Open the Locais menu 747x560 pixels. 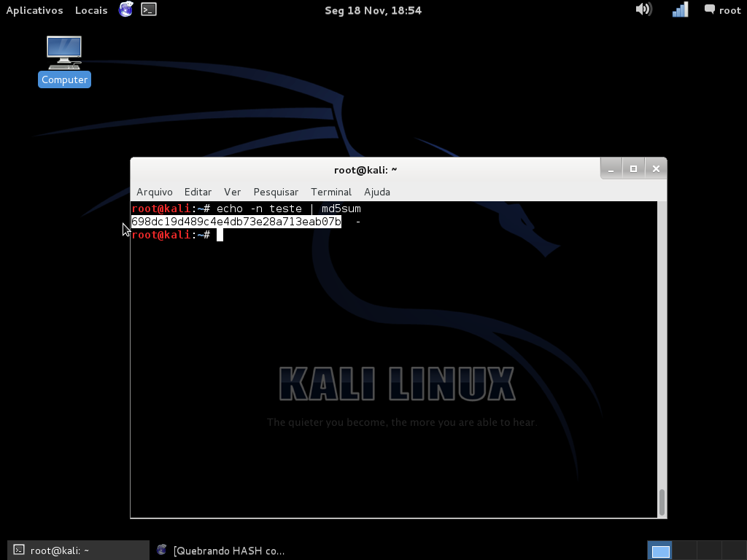91,10
